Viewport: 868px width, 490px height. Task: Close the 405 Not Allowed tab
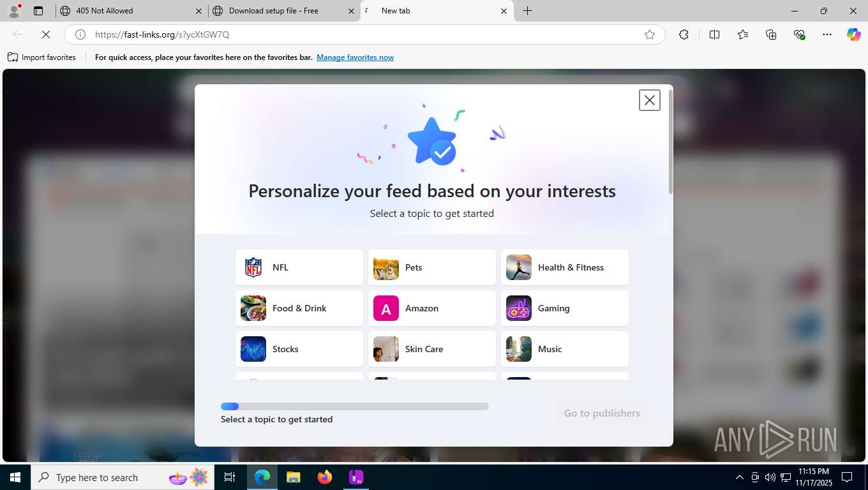198,11
